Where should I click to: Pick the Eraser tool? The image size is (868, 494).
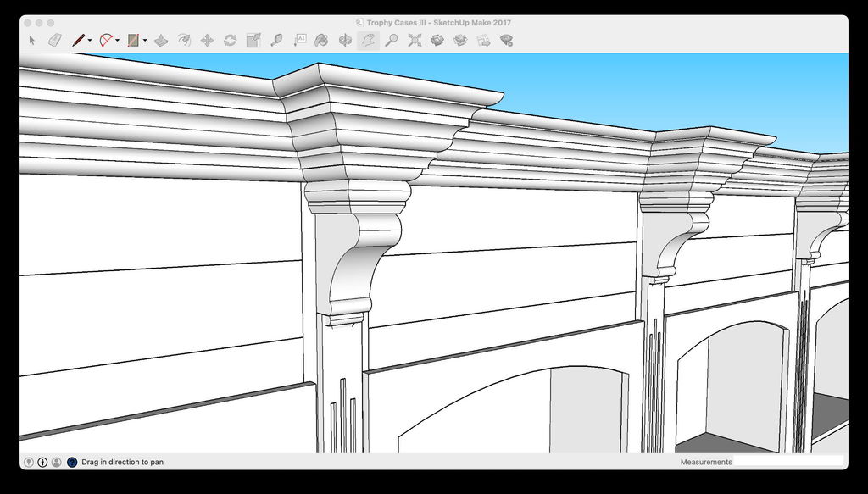click(x=55, y=40)
